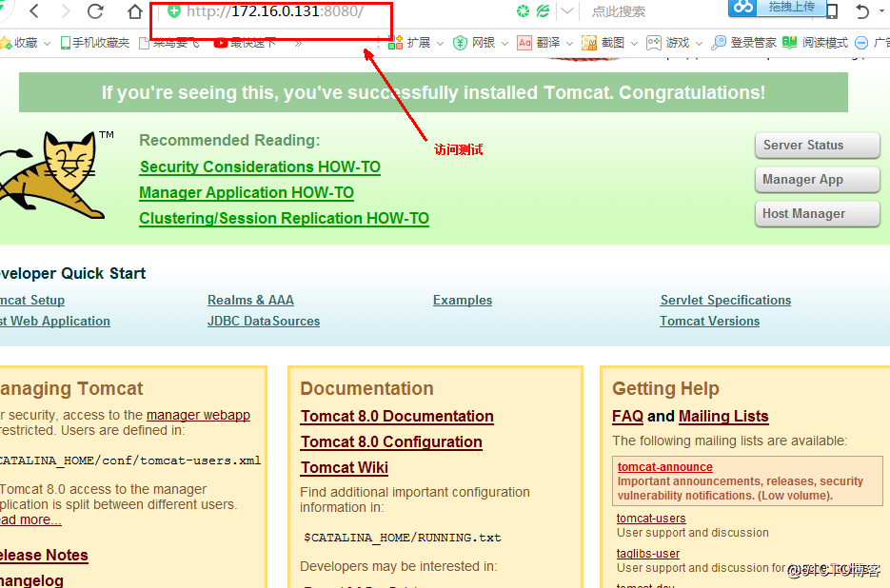
Task: Click the Server Status button
Action: [x=818, y=146]
